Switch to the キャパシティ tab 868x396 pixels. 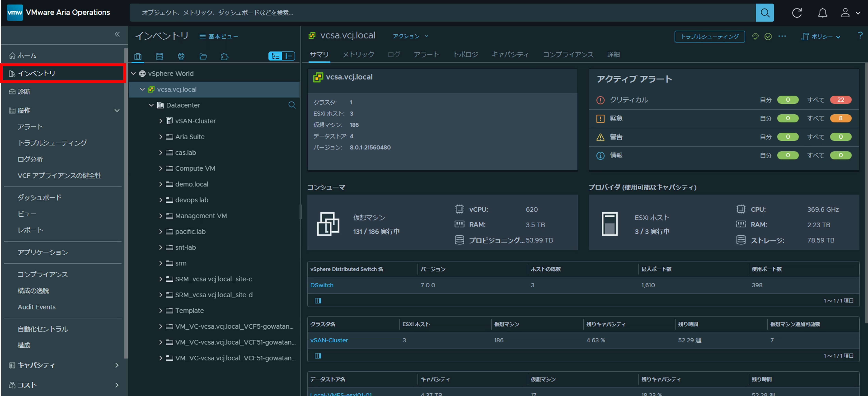coord(510,55)
